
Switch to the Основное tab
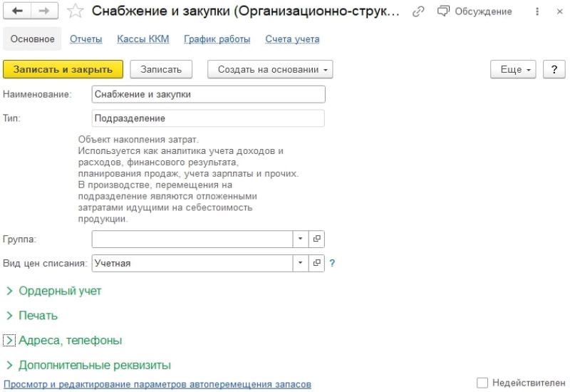pyautogui.click(x=32, y=39)
